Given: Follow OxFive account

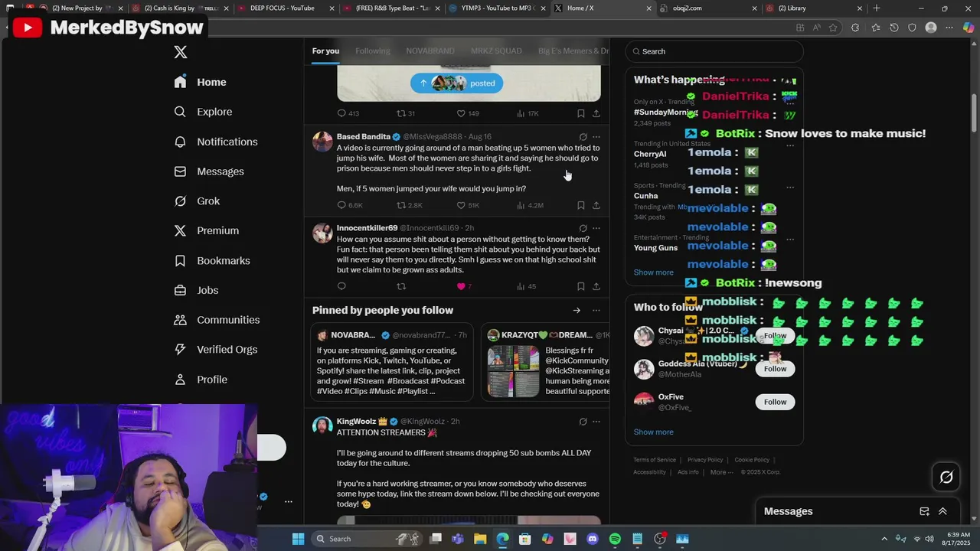Looking at the screenshot, I should (x=775, y=402).
